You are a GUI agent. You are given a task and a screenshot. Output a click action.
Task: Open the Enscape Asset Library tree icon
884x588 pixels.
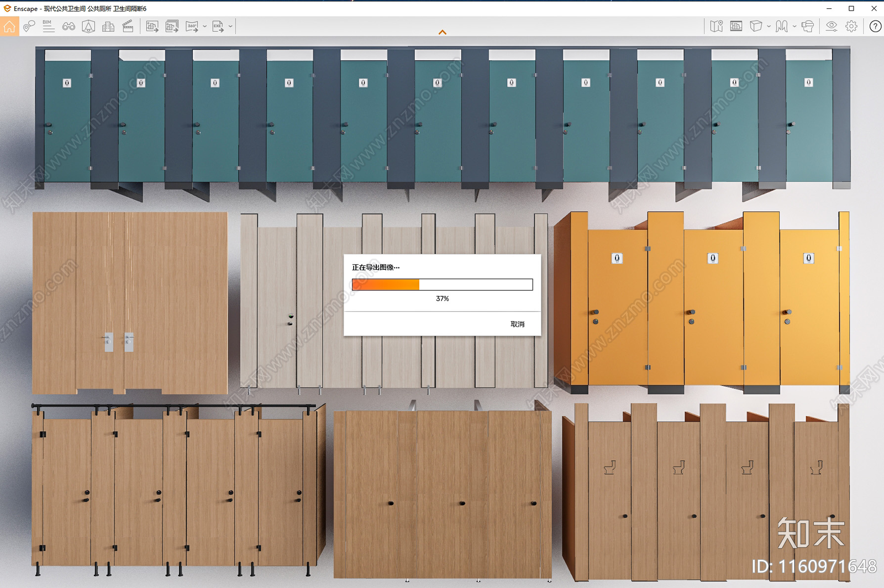point(88,26)
